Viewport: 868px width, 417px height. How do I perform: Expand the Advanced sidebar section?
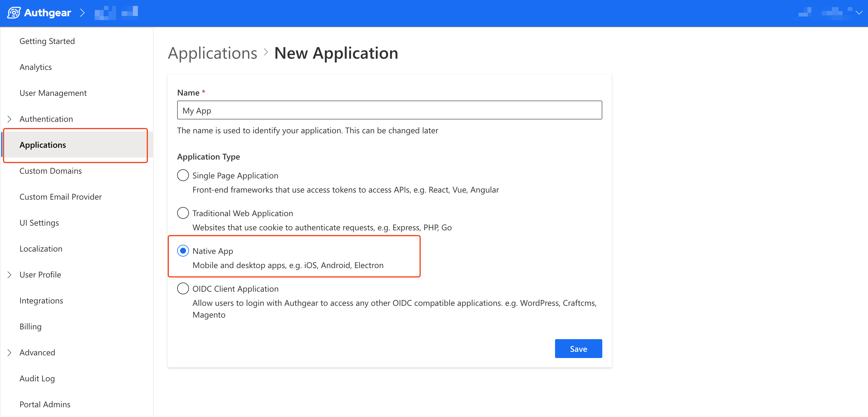pos(9,352)
